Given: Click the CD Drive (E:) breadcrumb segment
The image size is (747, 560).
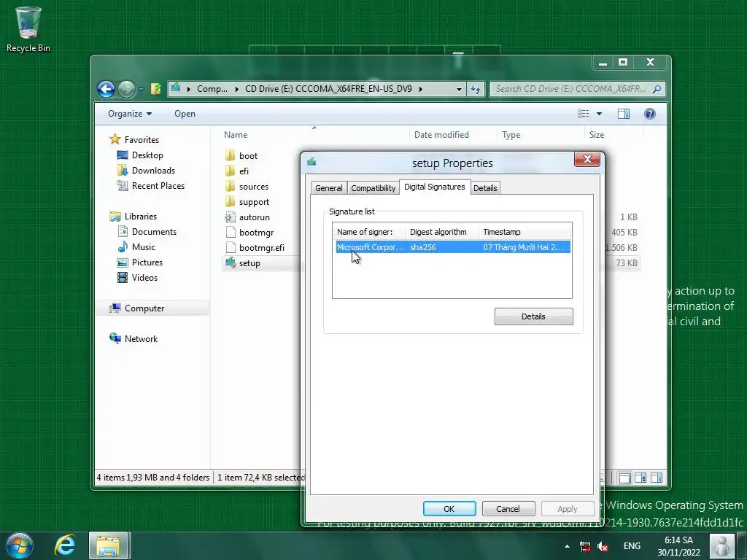Looking at the screenshot, I should [x=328, y=89].
